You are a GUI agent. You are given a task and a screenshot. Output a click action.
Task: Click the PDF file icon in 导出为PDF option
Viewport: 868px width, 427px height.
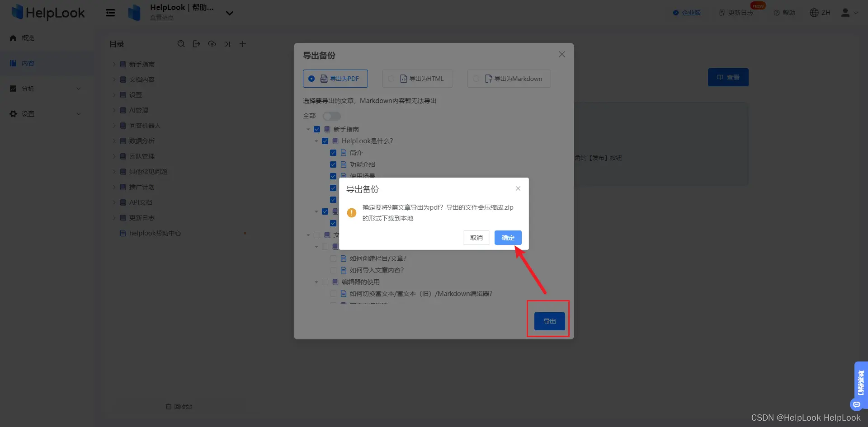[324, 79]
